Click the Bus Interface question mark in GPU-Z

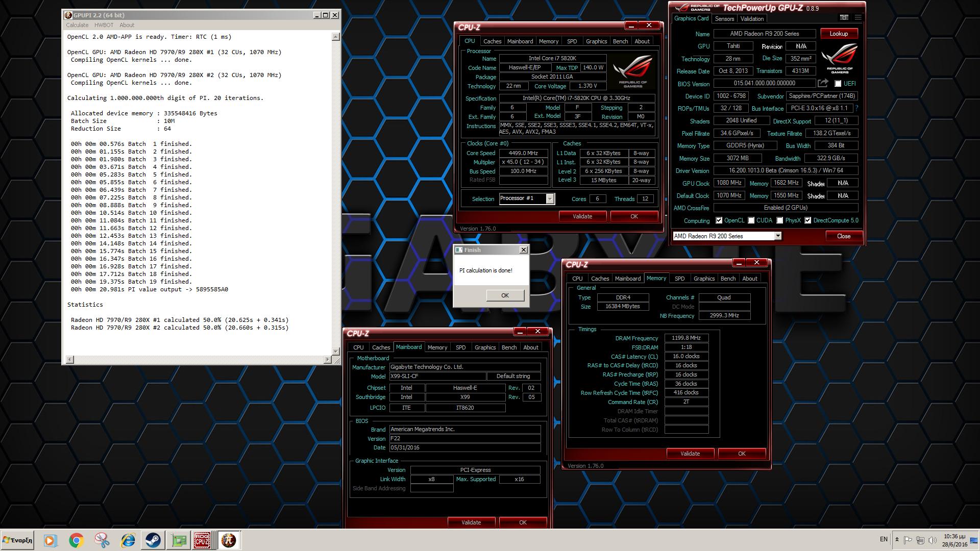pos(856,108)
